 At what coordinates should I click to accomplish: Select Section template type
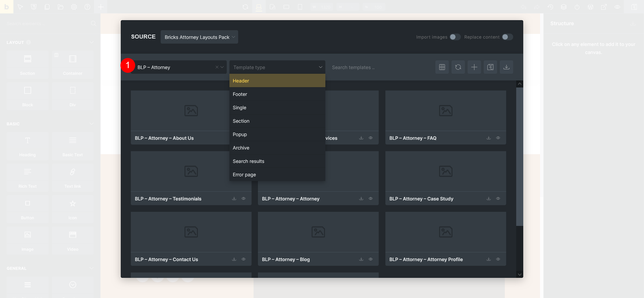[x=277, y=121]
